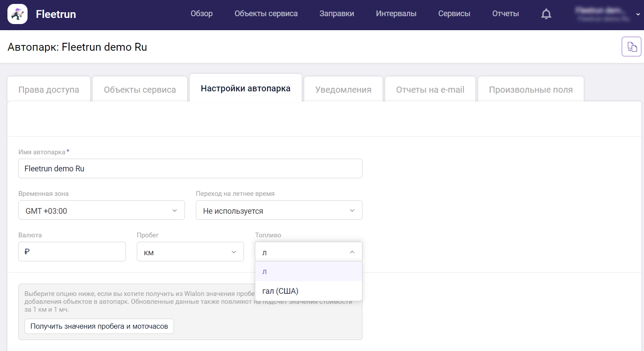Navigate to Интервалы section

tap(396, 14)
